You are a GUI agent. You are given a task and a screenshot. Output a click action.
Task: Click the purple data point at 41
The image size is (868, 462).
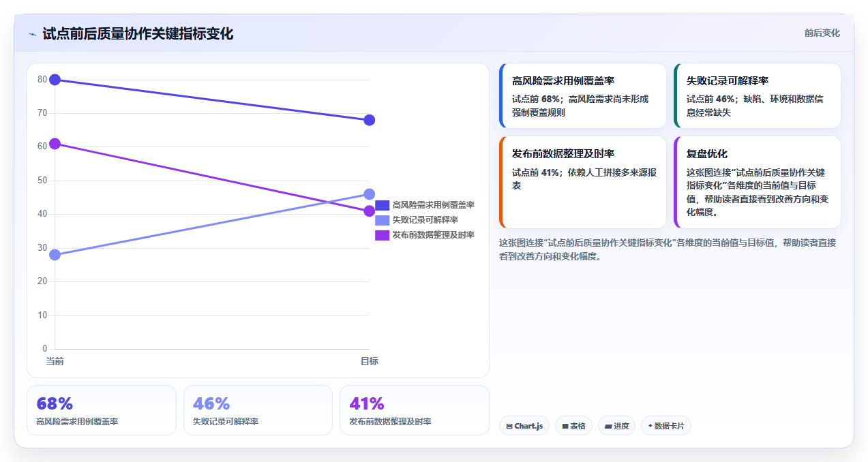(x=369, y=211)
